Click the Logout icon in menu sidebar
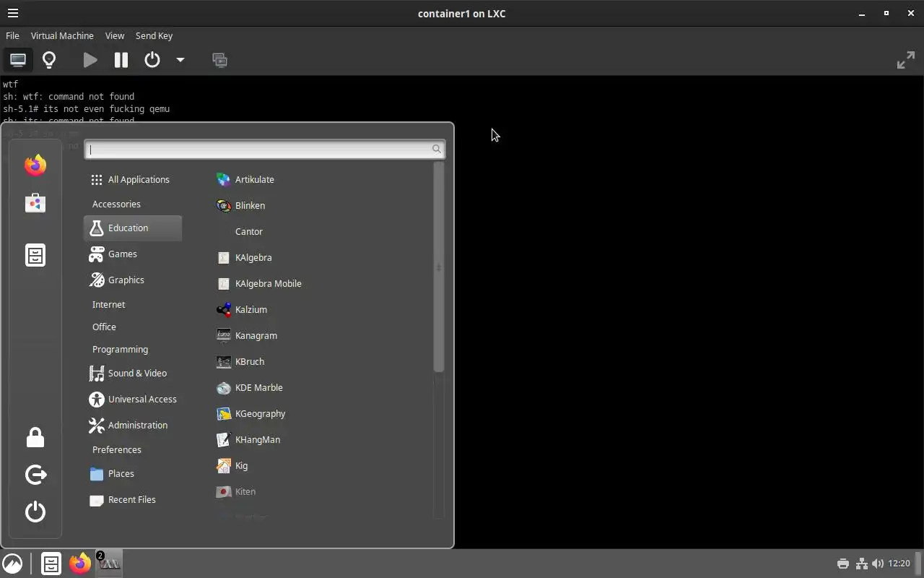 point(35,475)
